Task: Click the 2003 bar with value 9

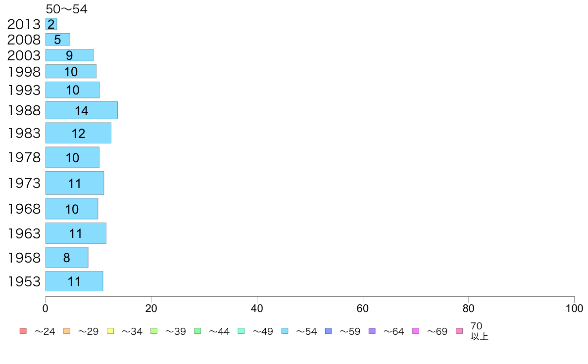Action: click(x=69, y=55)
